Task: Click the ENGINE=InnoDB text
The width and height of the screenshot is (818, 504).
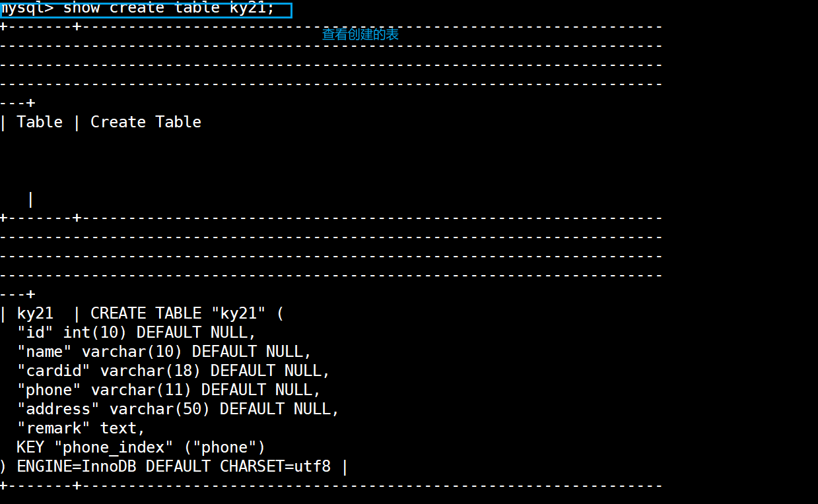Action: (x=77, y=466)
